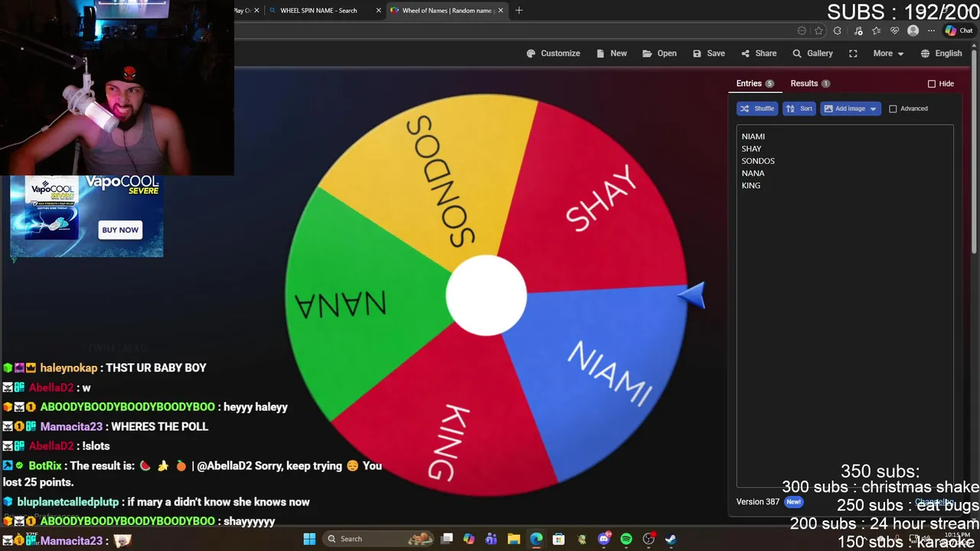
Task: Tick the Hide checkbox
Action: (932, 83)
